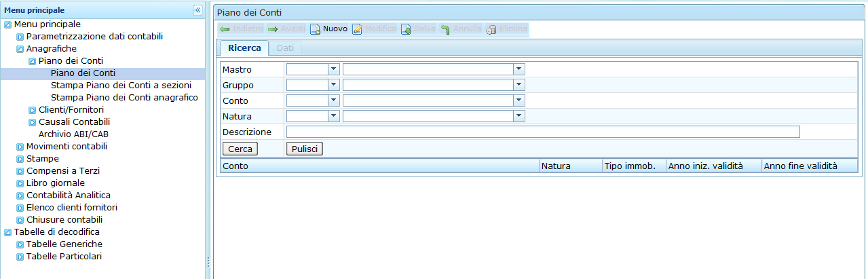Collapse the Menu principale sidebar panel
The image size is (868, 279).
(x=197, y=10)
